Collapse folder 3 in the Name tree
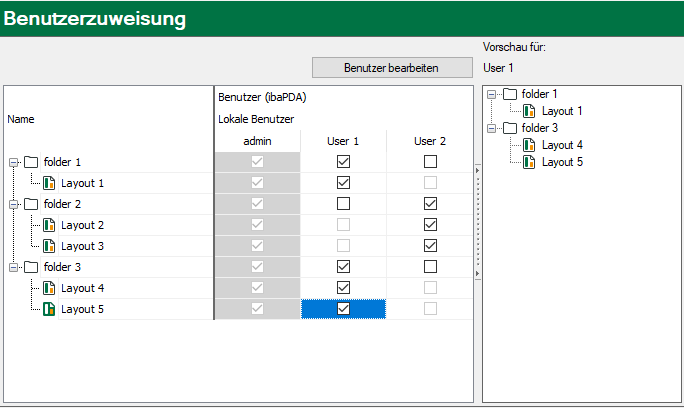The width and height of the screenshot is (684, 408). 13,267
